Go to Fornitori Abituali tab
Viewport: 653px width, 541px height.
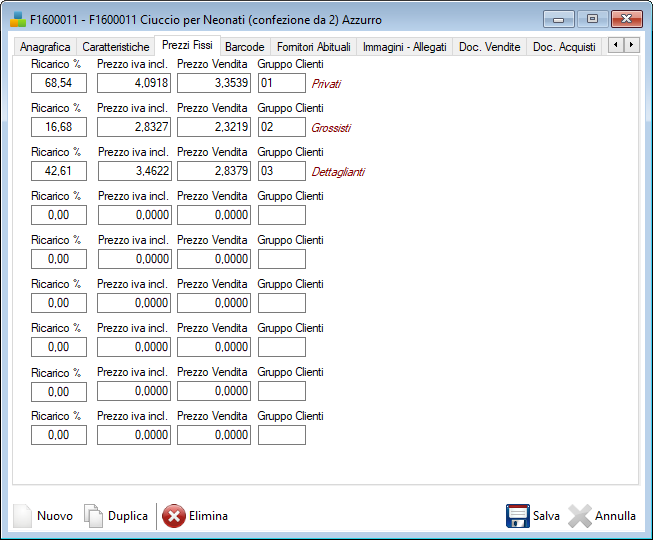click(x=313, y=47)
